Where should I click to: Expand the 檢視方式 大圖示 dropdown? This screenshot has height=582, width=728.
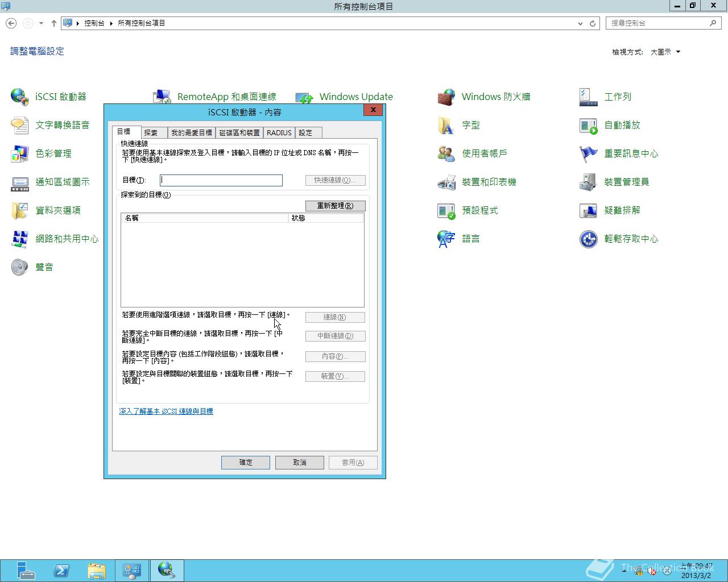coord(665,52)
